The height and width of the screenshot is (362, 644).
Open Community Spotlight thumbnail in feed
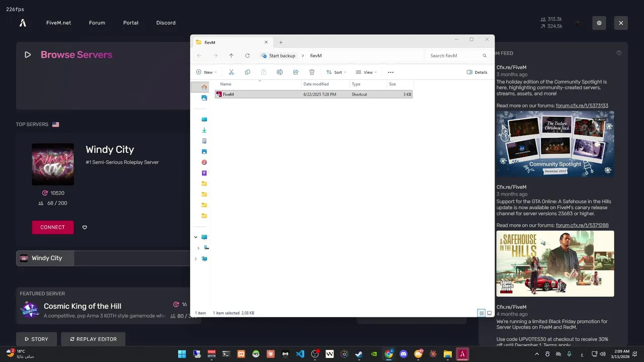555,144
